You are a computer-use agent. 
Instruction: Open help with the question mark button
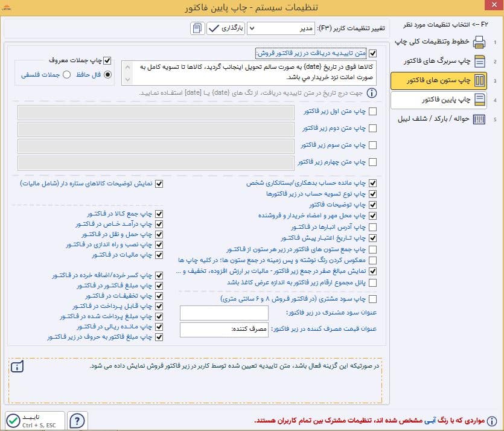pyautogui.click(x=77, y=420)
